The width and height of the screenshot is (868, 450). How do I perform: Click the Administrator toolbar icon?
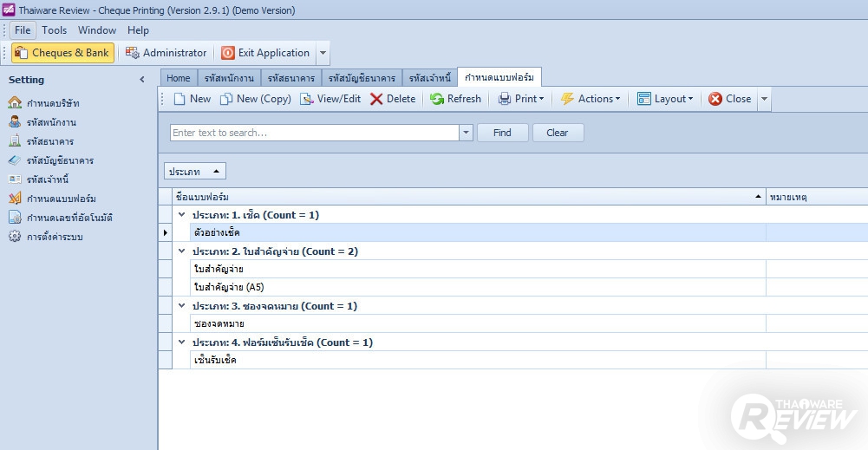pyautogui.click(x=133, y=53)
